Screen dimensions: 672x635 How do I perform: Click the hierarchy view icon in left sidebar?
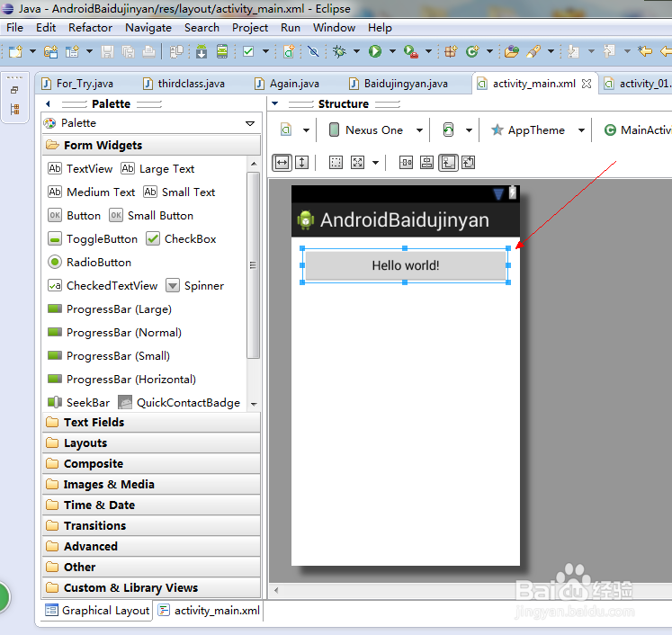(x=15, y=109)
